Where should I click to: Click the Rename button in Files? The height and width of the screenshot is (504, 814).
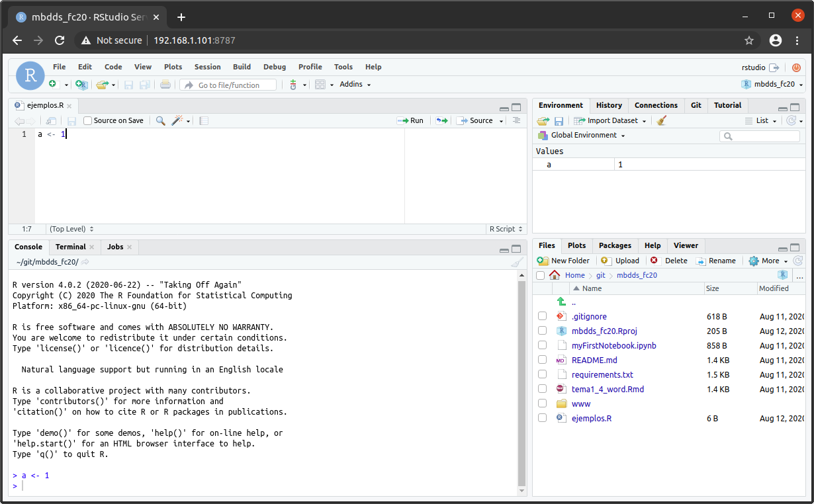click(715, 261)
